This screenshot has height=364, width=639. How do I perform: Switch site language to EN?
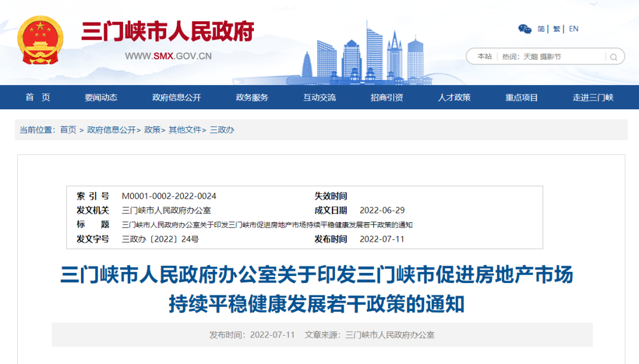click(573, 29)
